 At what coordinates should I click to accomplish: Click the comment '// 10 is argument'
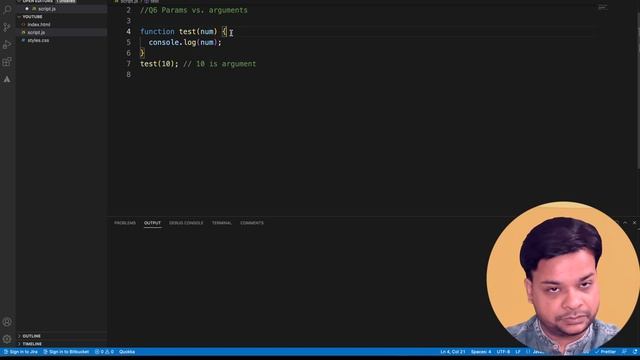click(x=220, y=64)
